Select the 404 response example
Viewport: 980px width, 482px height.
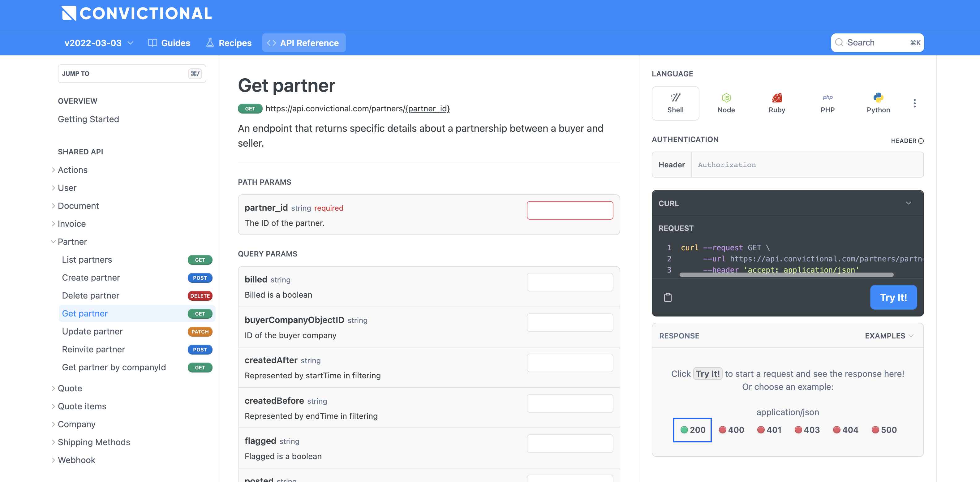tap(845, 430)
